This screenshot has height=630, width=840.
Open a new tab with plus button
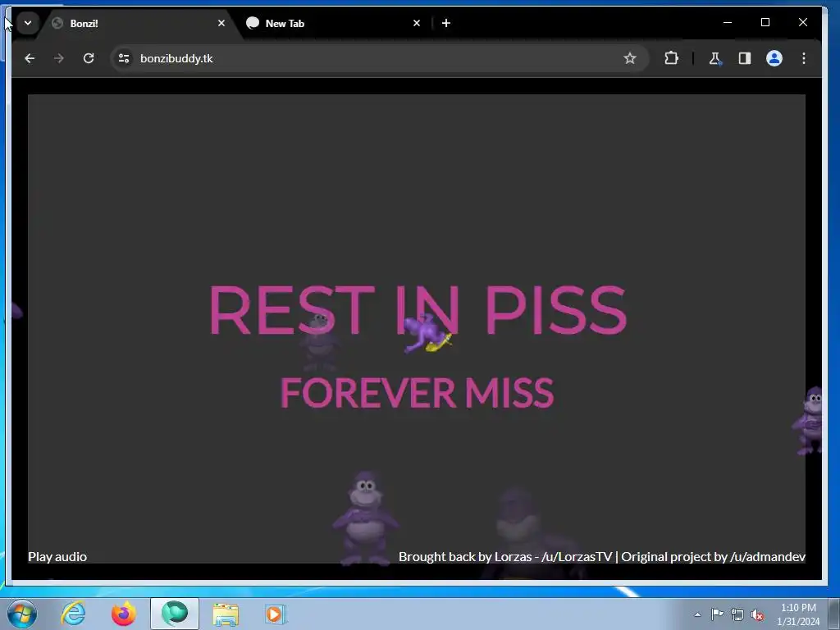446,23
